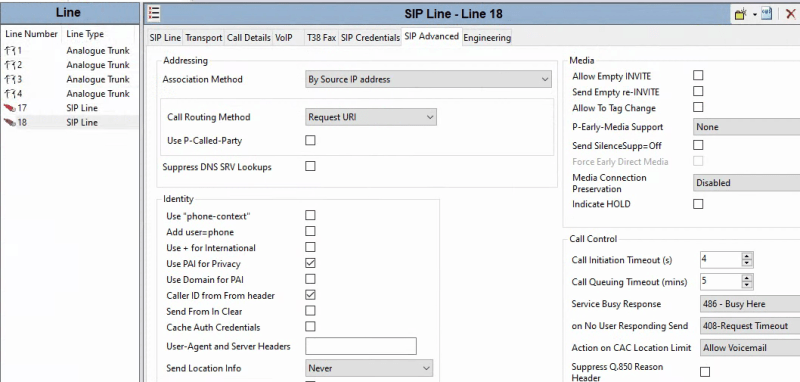
Task: Open the Send Location Info dropdown
Action: (x=368, y=368)
